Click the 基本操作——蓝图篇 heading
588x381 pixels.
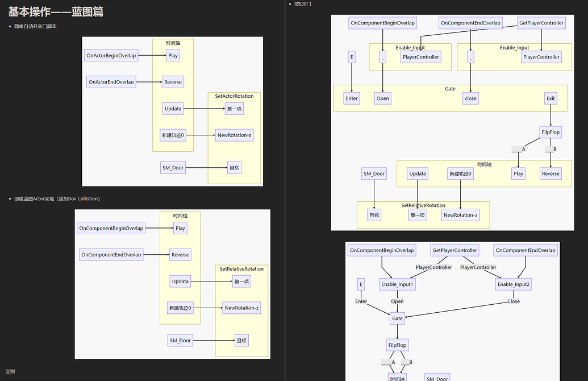pyautogui.click(x=56, y=12)
